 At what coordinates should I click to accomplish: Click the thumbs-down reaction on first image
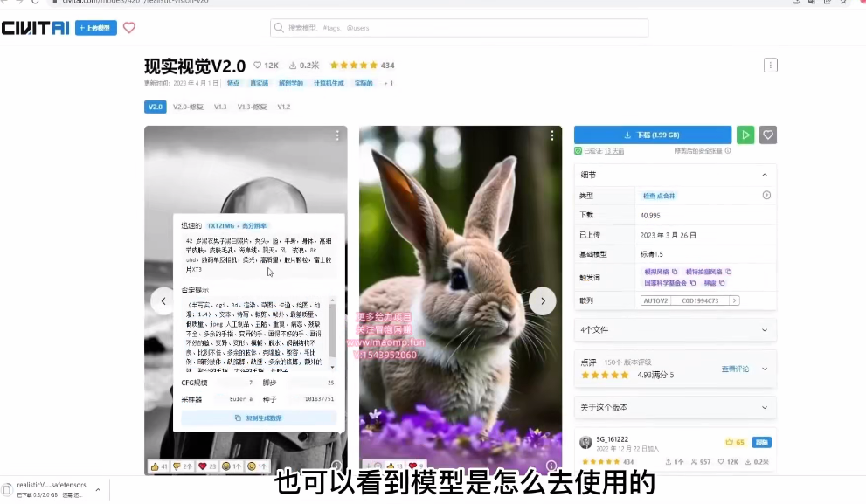click(183, 466)
